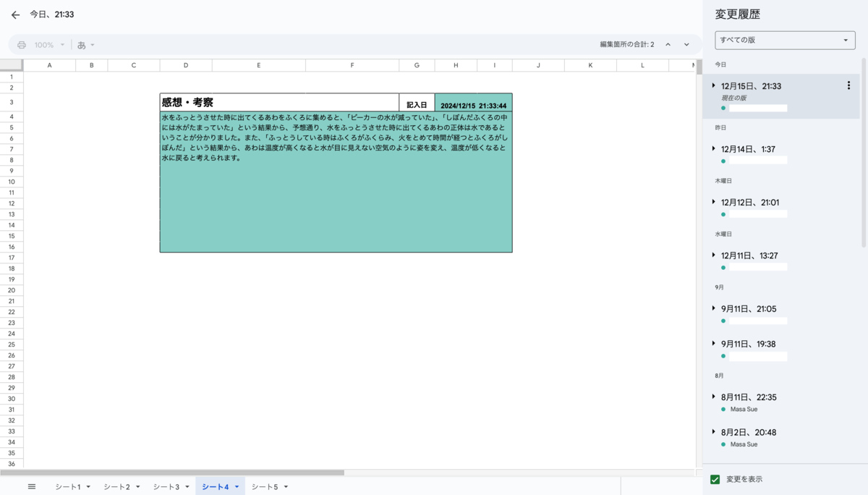
Task: Open the all sheets list icon
Action: click(x=32, y=486)
